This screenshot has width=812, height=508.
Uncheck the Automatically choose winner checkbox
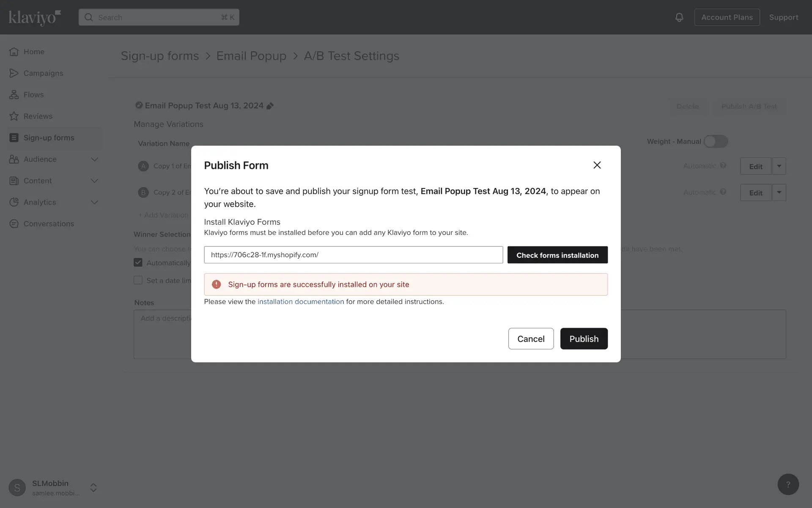(x=138, y=262)
